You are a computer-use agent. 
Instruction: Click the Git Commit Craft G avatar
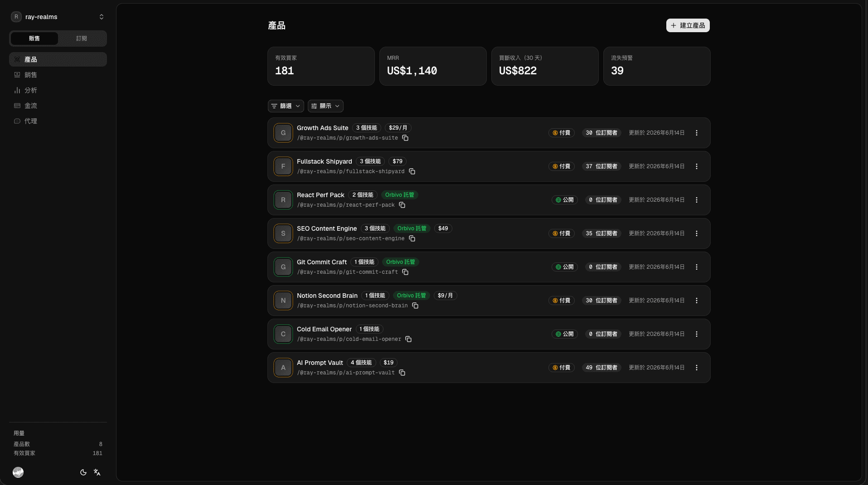click(x=283, y=267)
